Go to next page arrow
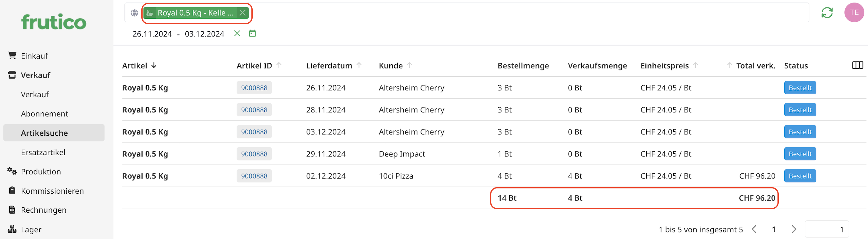Image resolution: width=868 pixels, height=239 pixels. (x=794, y=229)
